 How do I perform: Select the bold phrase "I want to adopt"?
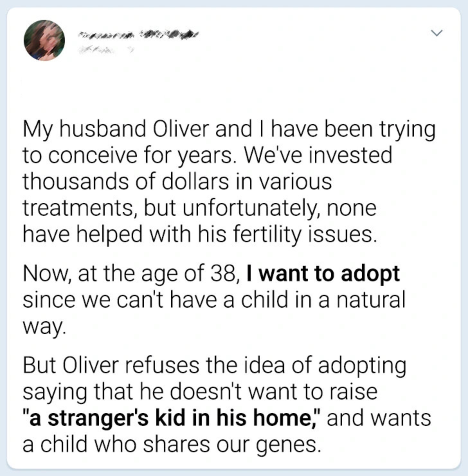323,274
